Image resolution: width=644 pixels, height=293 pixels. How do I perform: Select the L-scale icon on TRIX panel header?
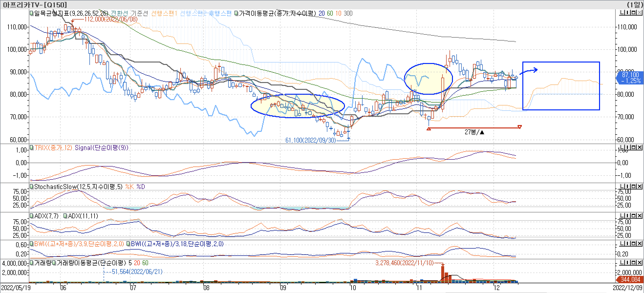pos(622,147)
